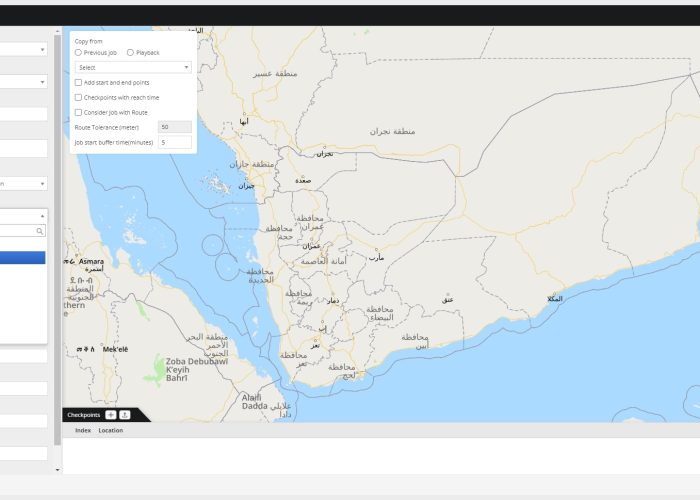Image resolution: width=700 pixels, height=500 pixels.
Task: Click the Index column header
Action: point(83,430)
